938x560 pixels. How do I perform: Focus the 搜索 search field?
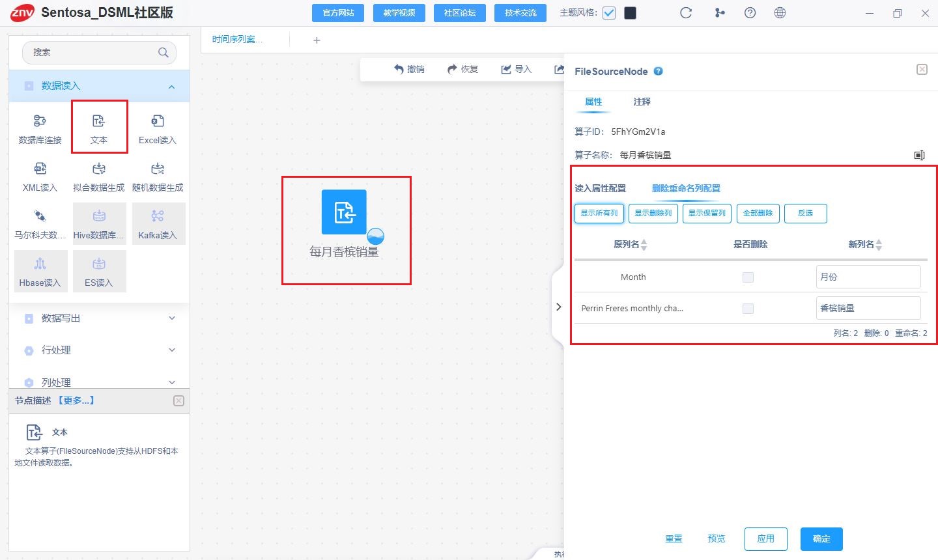tap(99, 53)
